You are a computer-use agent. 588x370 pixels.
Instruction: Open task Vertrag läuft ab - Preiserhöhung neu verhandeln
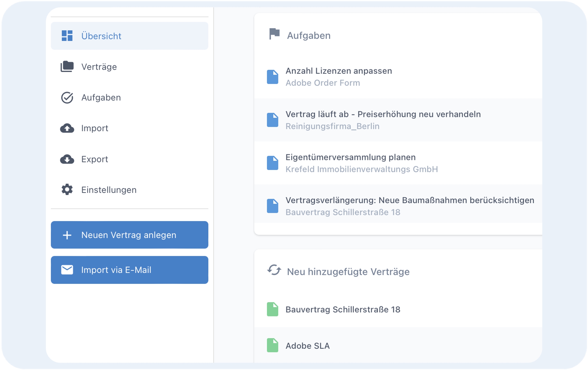coord(383,114)
